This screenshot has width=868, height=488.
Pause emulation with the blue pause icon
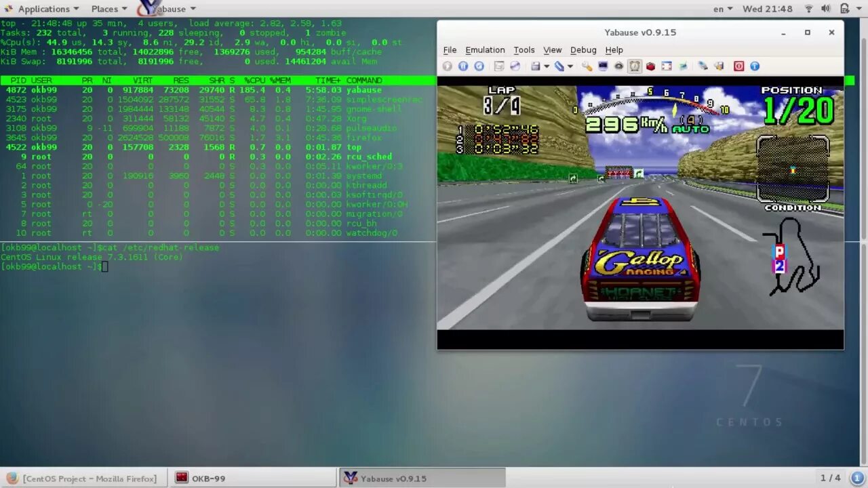click(x=463, y=66)
